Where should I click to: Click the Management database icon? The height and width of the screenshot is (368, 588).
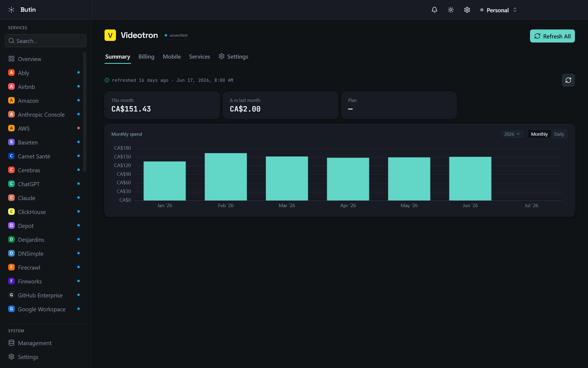point(11,343)
